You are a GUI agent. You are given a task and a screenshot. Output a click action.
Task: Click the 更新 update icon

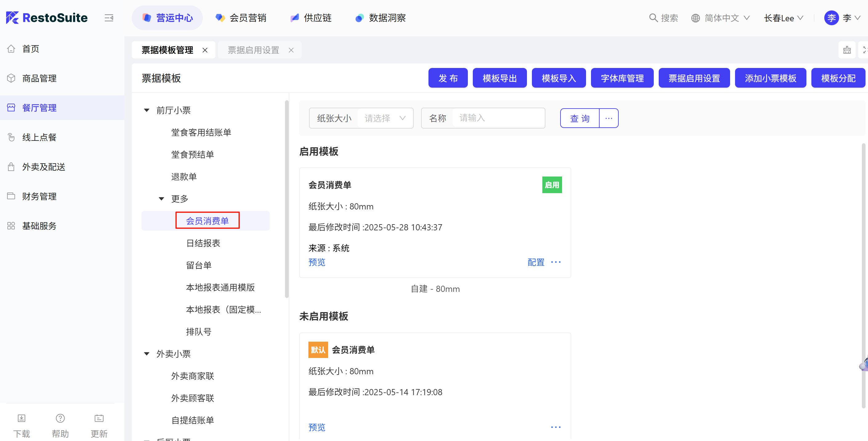coord(99,418)
